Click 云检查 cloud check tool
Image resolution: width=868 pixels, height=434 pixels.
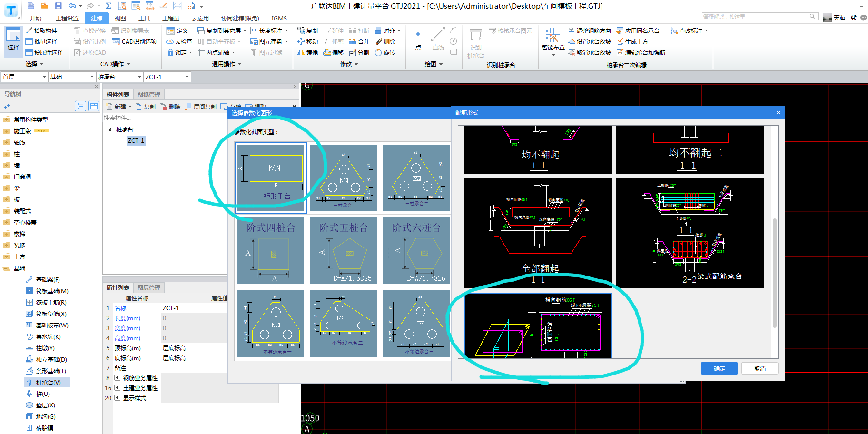click(x=179, y=41)
